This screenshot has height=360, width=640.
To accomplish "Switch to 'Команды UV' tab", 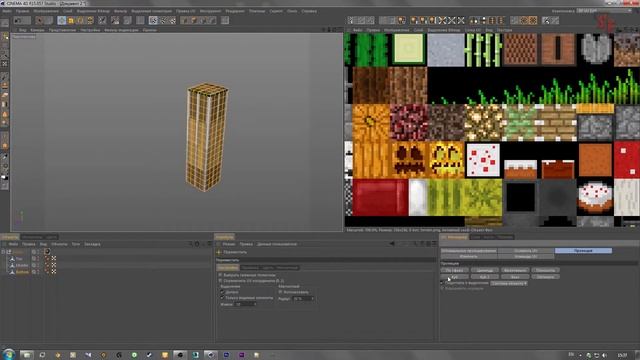I will 526,256.
